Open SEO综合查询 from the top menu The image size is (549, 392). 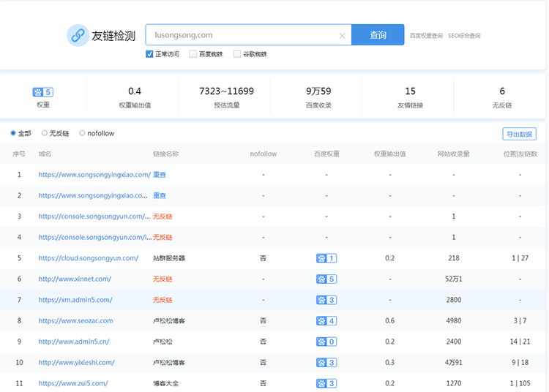[x=464, y=35]
